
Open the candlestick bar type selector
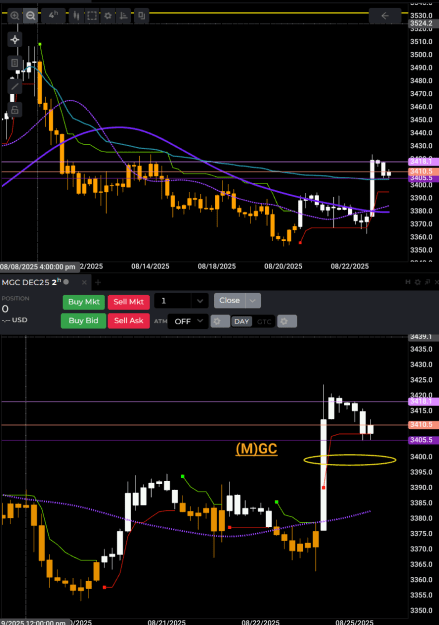point(76,16)
